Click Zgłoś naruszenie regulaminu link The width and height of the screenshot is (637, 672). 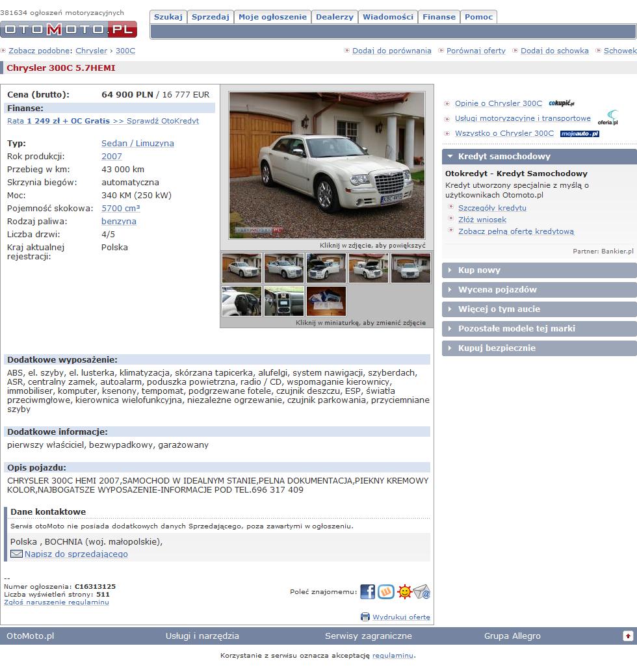pos(57,602)
